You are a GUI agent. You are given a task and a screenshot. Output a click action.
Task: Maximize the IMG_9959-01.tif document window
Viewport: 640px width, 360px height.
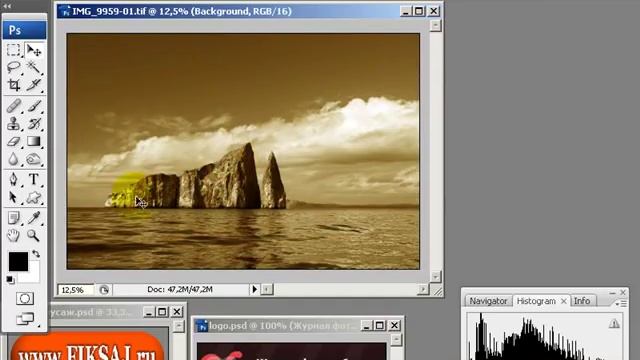tap(419, 11)
